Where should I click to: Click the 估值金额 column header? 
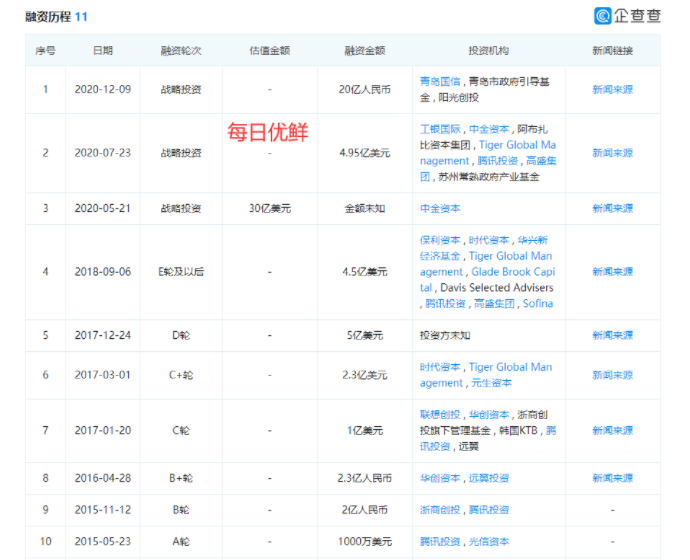270,51
